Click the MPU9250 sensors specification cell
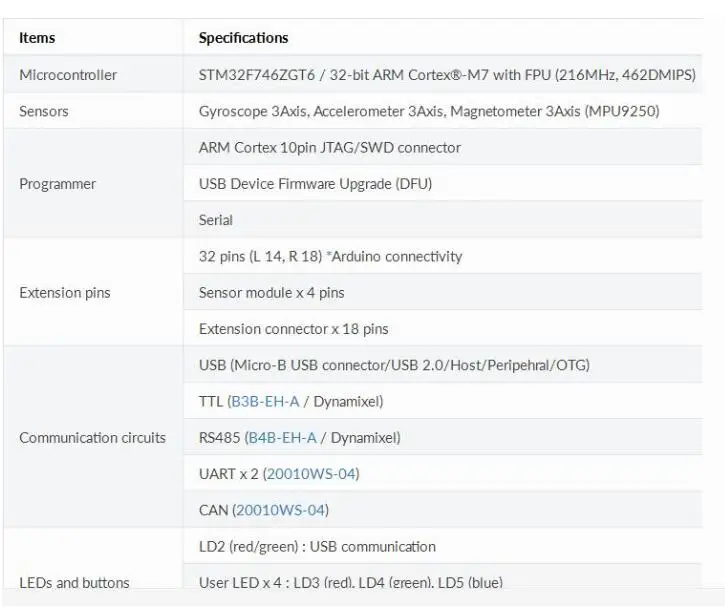Screen dimensions: 725x615 (443, 111)
